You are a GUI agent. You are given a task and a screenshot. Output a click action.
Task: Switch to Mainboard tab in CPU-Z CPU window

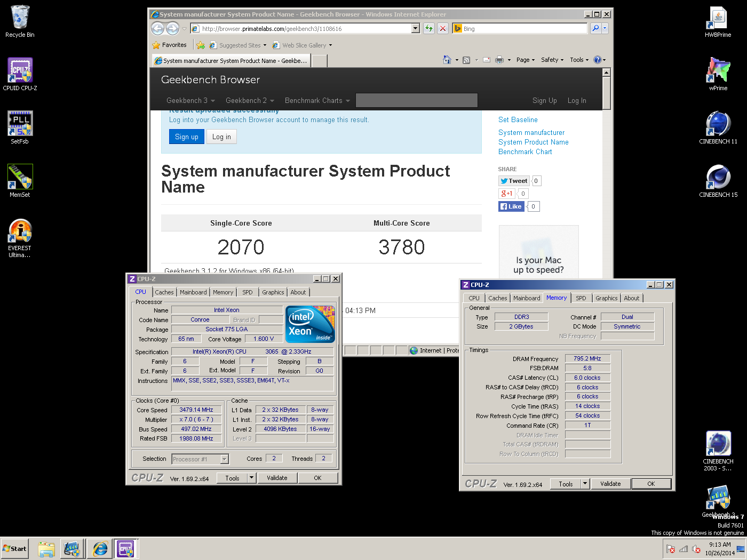(x=193, y=292)
